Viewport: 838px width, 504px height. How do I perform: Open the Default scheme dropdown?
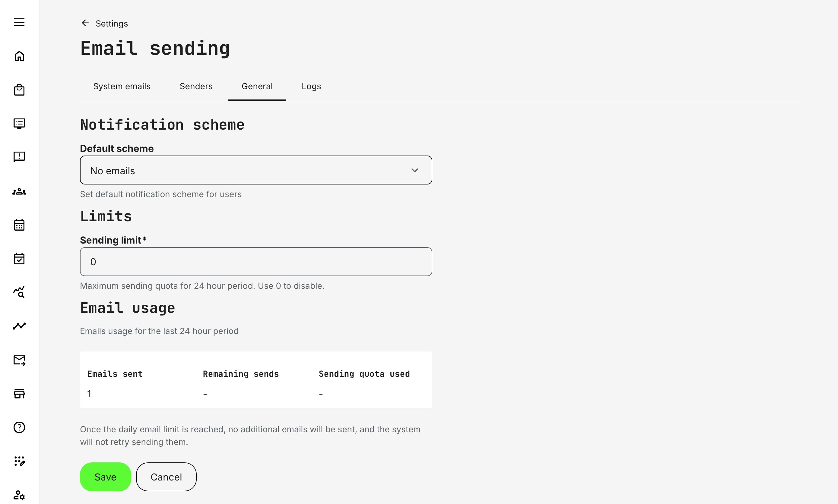pos(256,170)
